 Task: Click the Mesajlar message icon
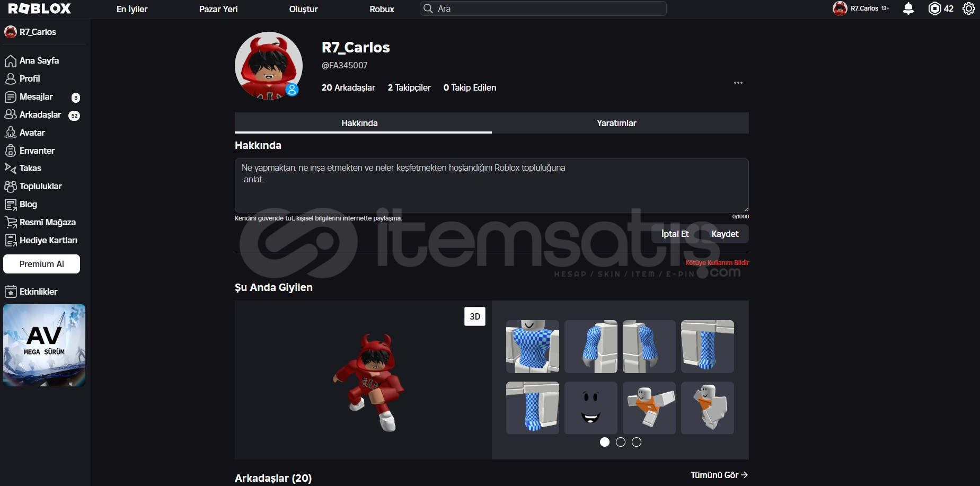[10, 97]
